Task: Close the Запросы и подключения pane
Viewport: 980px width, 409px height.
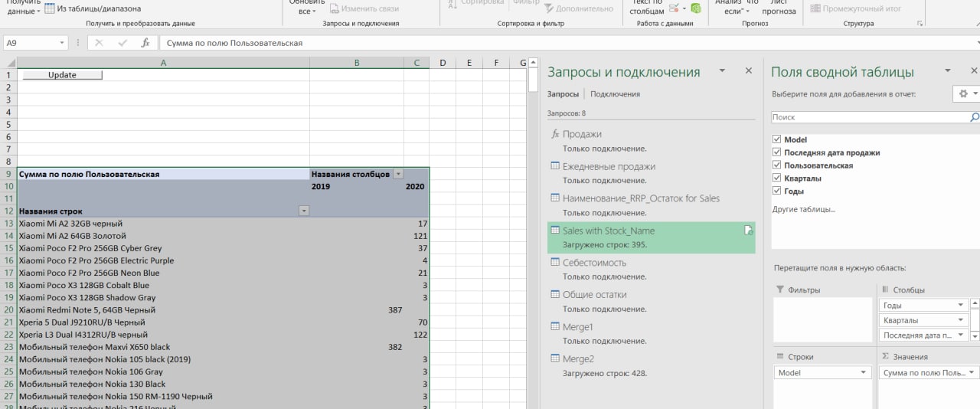Action: [x=749, y=70]
